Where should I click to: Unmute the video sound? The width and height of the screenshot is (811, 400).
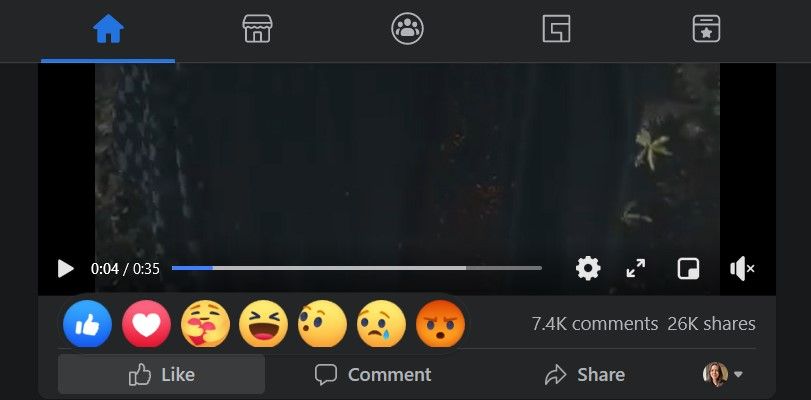(742, 269)
